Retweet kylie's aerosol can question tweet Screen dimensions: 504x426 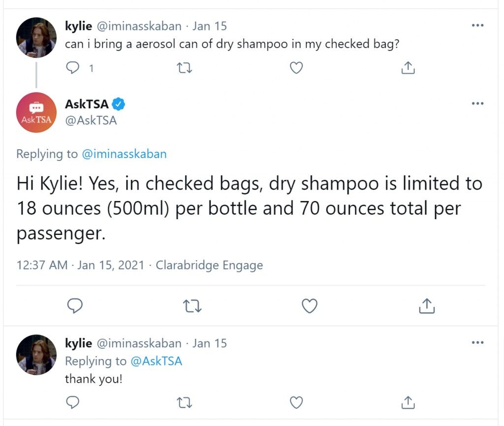(x=185, y=68)
